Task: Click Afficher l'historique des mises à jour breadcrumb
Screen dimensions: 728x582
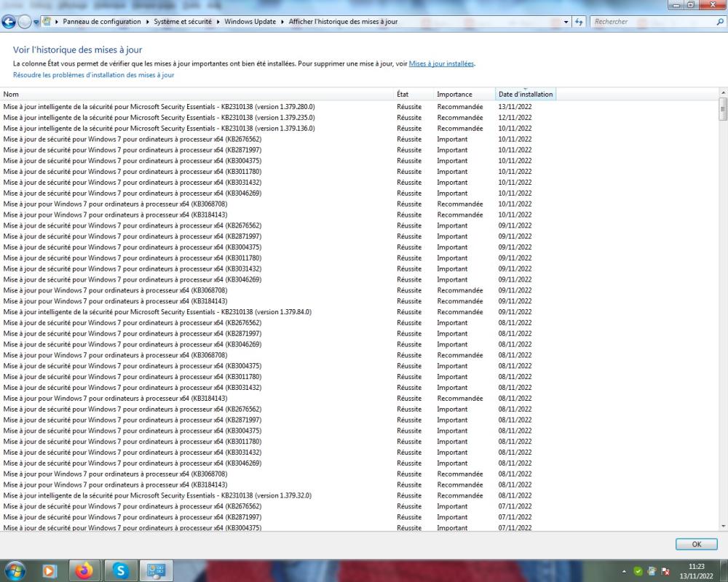Action: click(343, 21)
